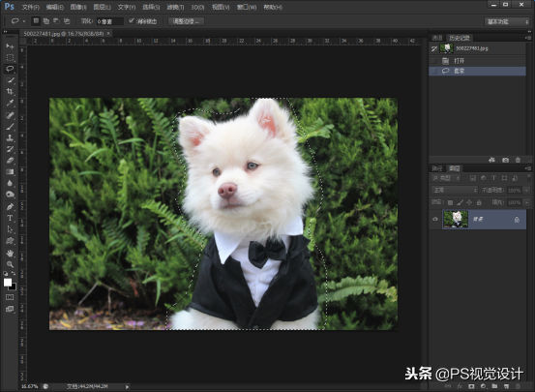Select the Dodge tool
535x392 pixels.
(10, 195)
